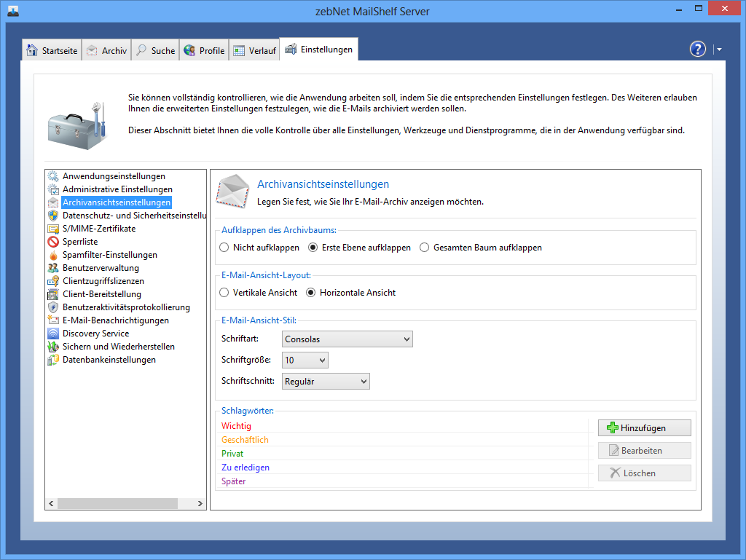Click the globe icon on Profile tab
This screenshot has width=746, height=560.
pos(190,50)
